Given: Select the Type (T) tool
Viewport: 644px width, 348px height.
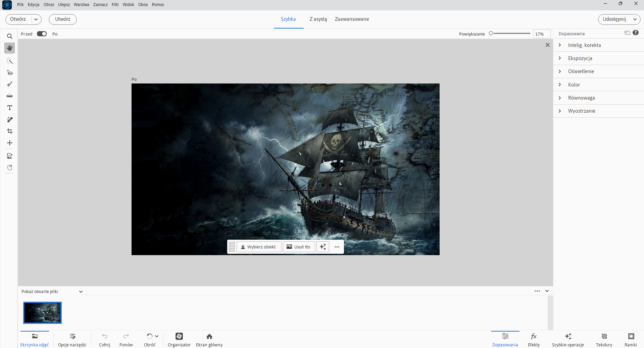Looking at the screenshot, I should click(x=10, y=108).
